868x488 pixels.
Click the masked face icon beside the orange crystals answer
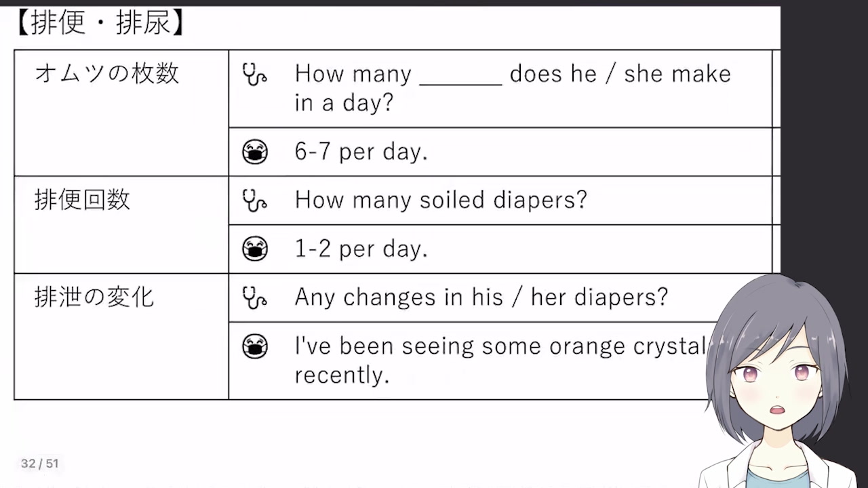(x=255, y=347)
